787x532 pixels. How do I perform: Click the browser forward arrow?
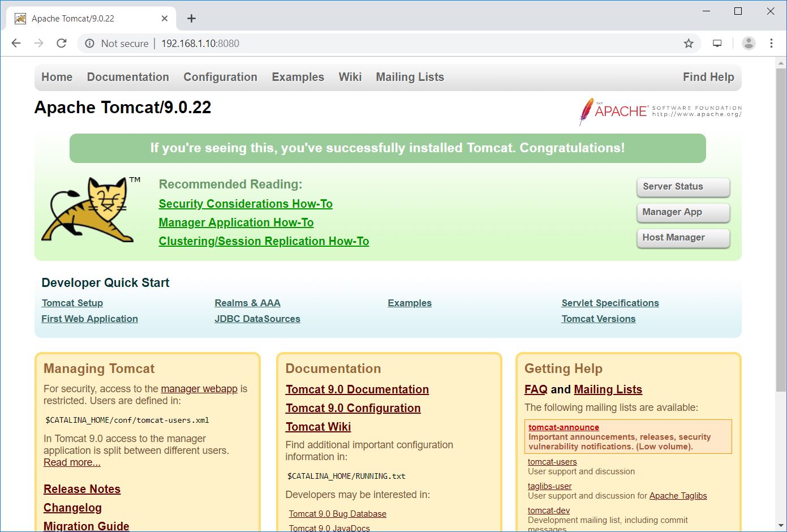click(x=38, y=43)
